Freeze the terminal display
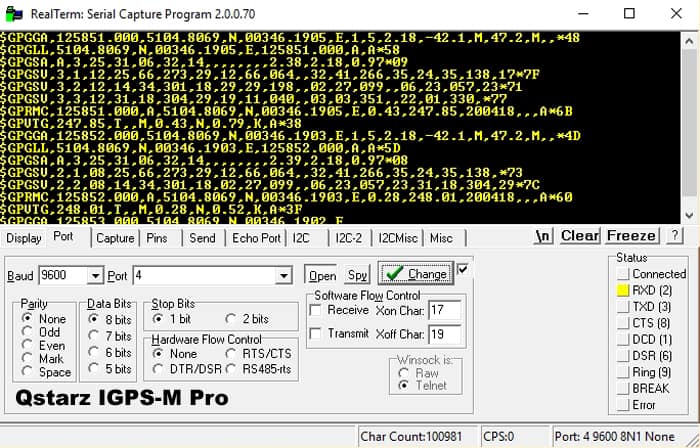This screenshot has height=448, width=700. pyautogui.click(x=631, y=236)
